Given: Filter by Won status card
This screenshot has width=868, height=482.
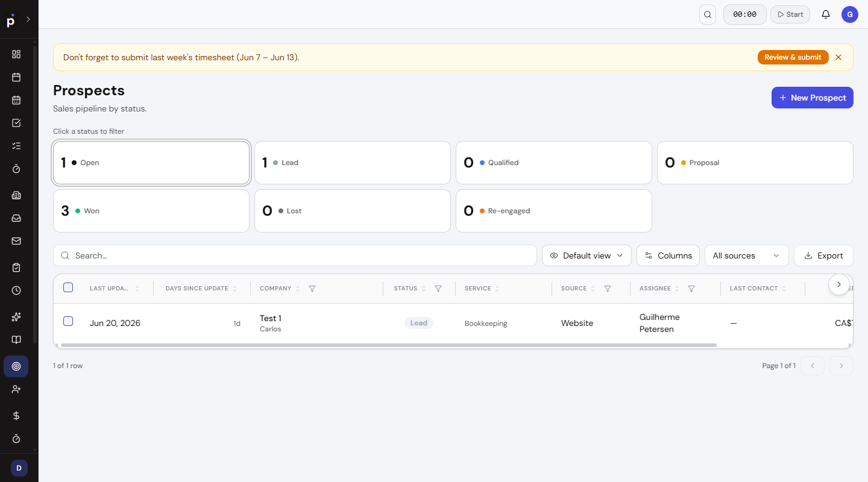Looking at the screenshot, I should tap(151, 211).
